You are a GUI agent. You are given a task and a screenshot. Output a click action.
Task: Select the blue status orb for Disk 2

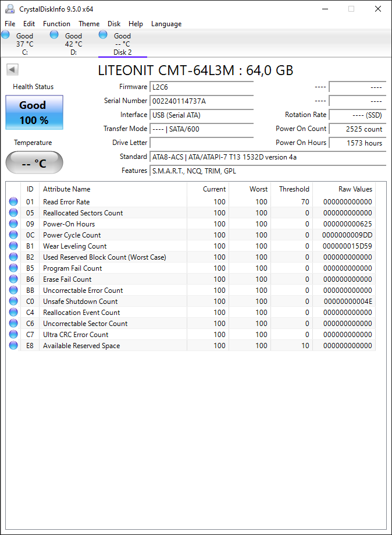click(x=103, y=34)
